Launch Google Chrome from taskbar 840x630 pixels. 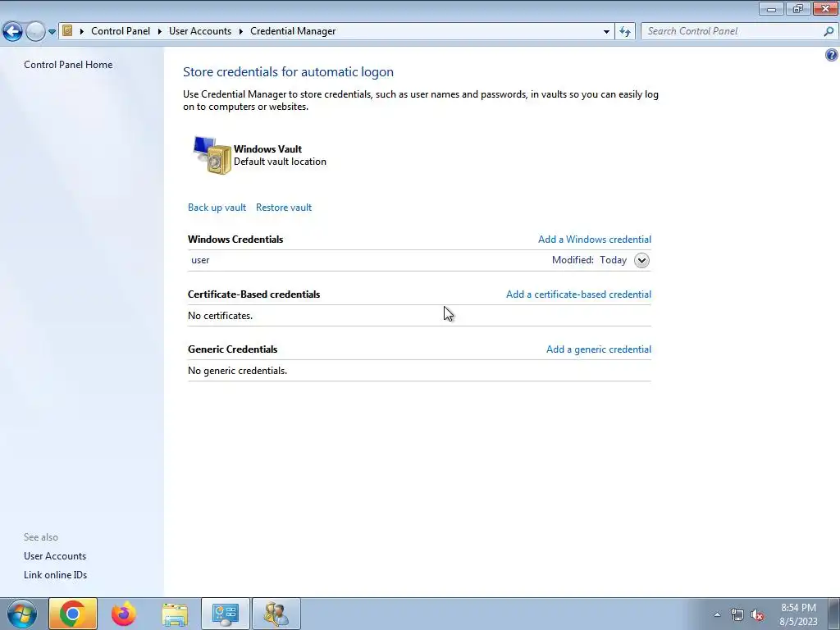(73, 614)
